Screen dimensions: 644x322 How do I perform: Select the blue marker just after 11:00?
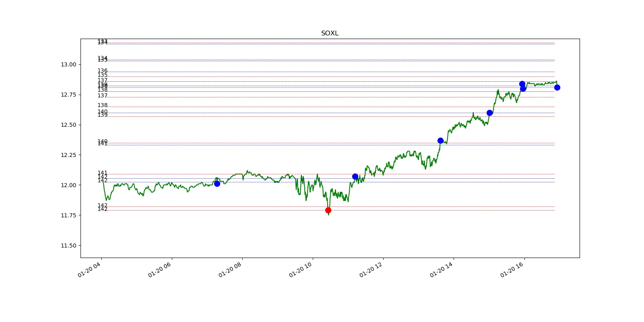[355, 176]
